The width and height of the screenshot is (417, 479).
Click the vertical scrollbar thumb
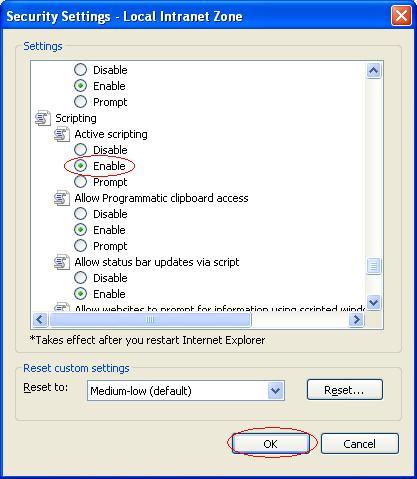[x=373, y=266]
